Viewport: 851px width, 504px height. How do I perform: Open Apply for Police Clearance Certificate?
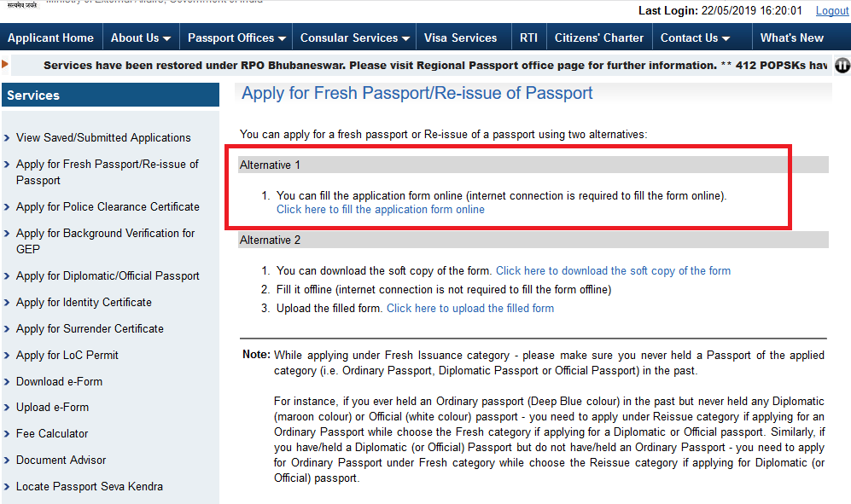(108, 206)
